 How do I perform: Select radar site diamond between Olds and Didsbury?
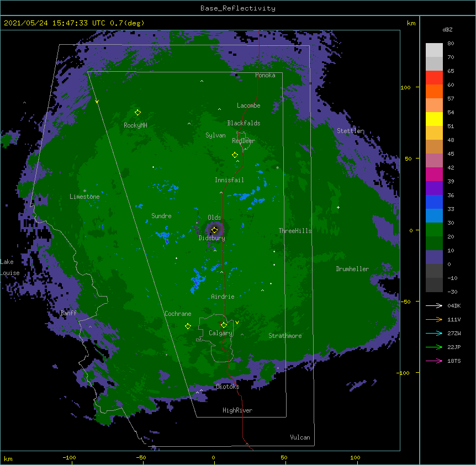pos(214,230)
